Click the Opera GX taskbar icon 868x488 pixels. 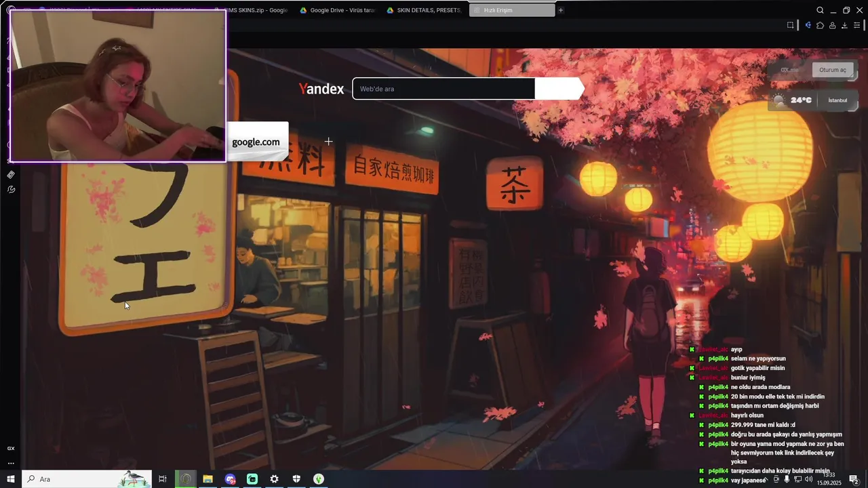[185, 479]
